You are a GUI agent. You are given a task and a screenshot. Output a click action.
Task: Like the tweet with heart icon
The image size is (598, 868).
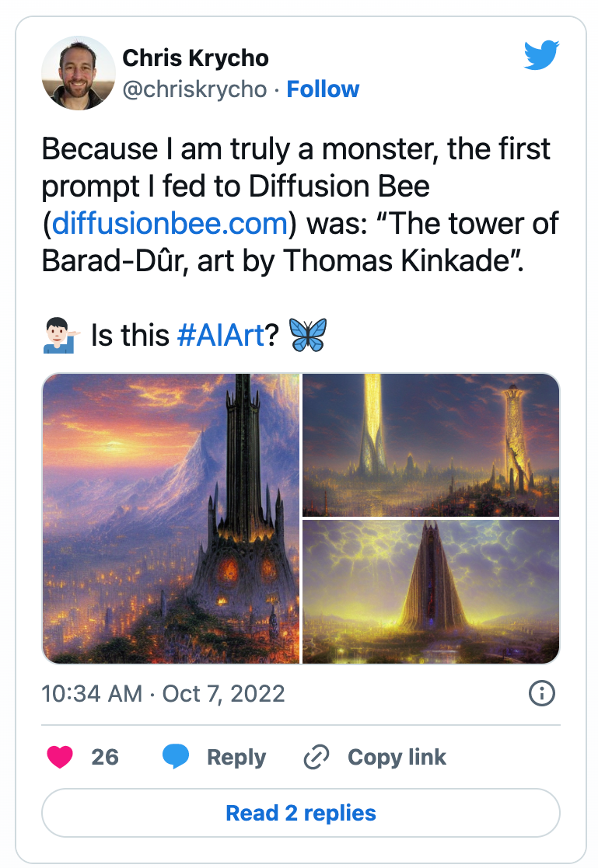[60, 757]
